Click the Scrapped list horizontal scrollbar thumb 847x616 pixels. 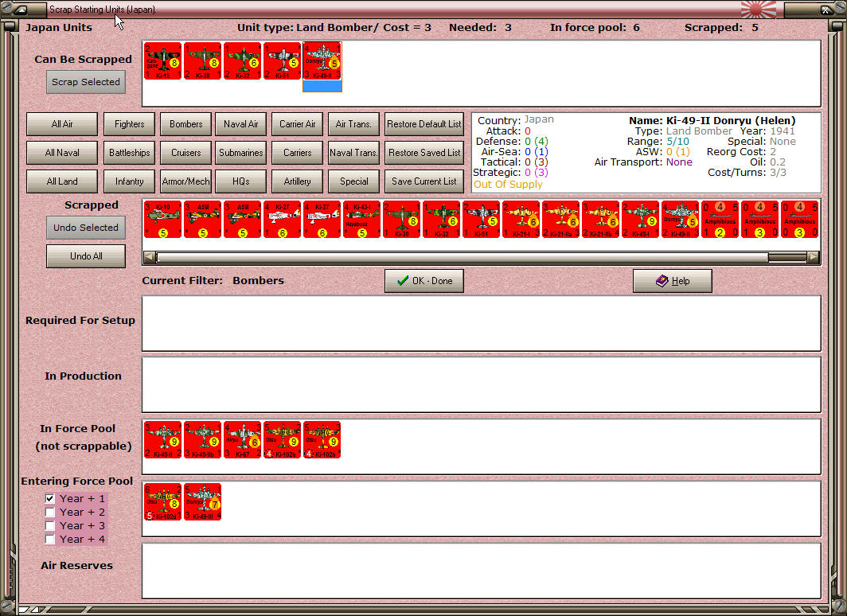(463, 258)
